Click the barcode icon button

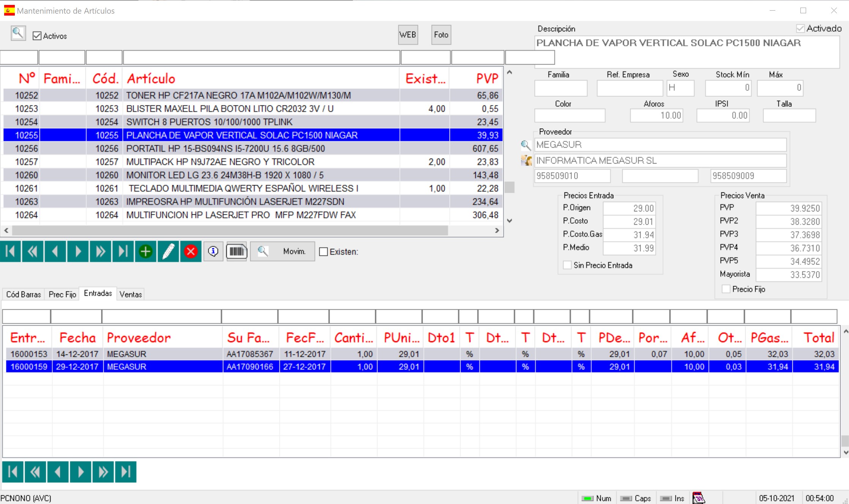[x=237, y=251]
